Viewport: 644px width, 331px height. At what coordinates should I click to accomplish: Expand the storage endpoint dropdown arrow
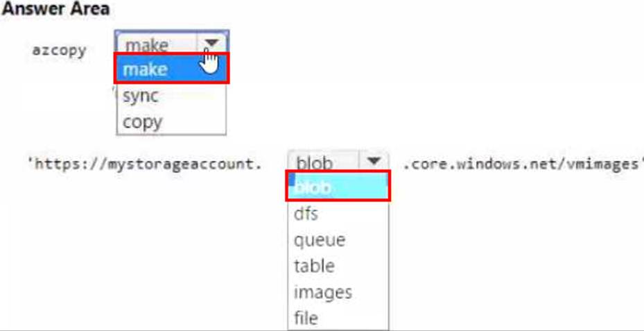click(374, 162)
